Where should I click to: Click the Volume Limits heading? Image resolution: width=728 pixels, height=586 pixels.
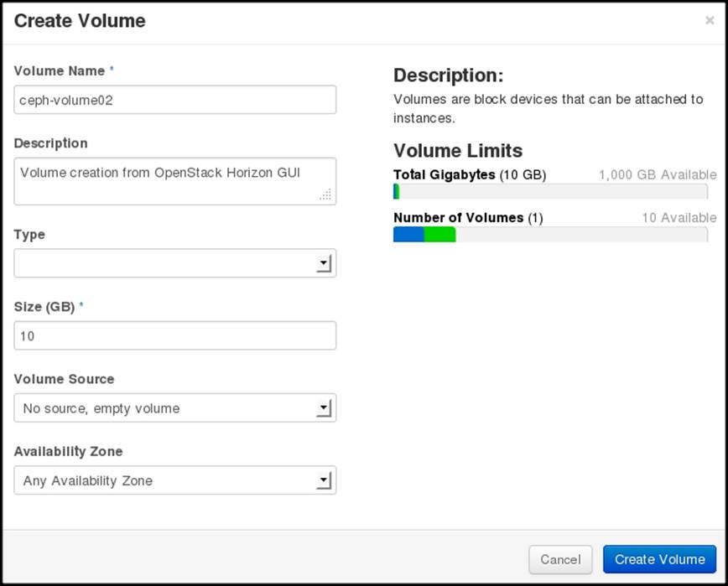coord(457,151)
